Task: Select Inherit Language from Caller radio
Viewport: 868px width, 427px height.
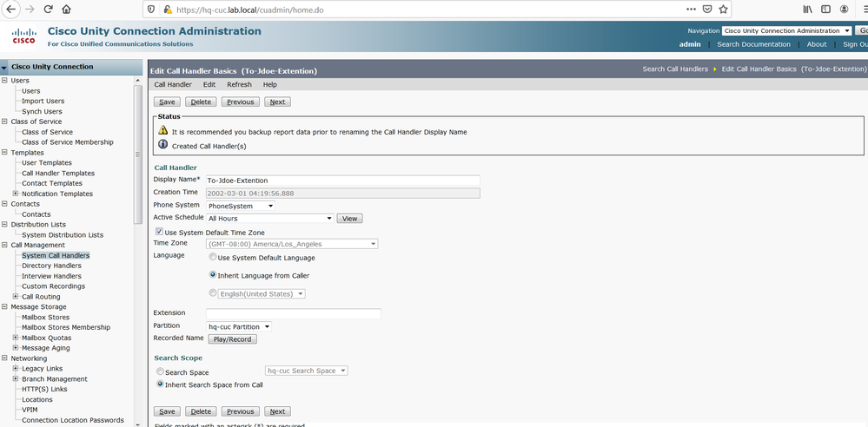Action: tap(213, 275)
